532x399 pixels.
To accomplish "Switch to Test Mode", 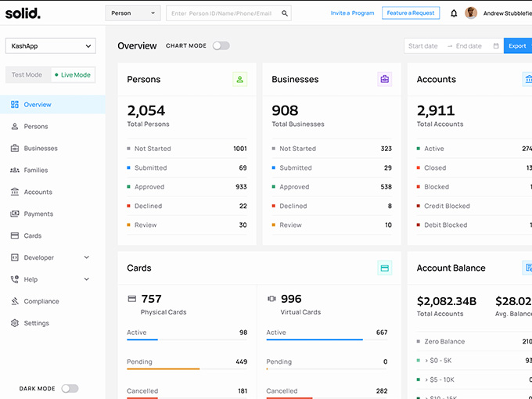I will pyautogui.click(x=27, y=75).
